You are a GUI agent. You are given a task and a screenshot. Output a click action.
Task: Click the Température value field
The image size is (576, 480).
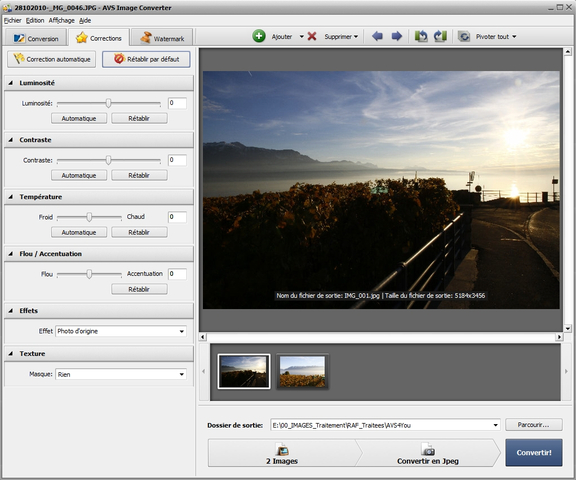click(177, 217)
